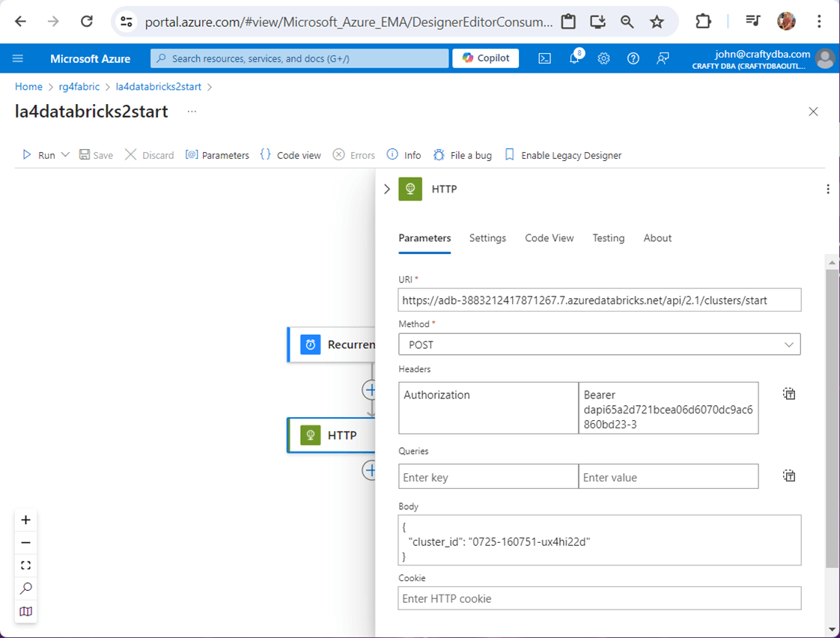Viewport: 840px width, 638px height.
Task: Search the workflow with canvas magnifier
Action: 25,588
